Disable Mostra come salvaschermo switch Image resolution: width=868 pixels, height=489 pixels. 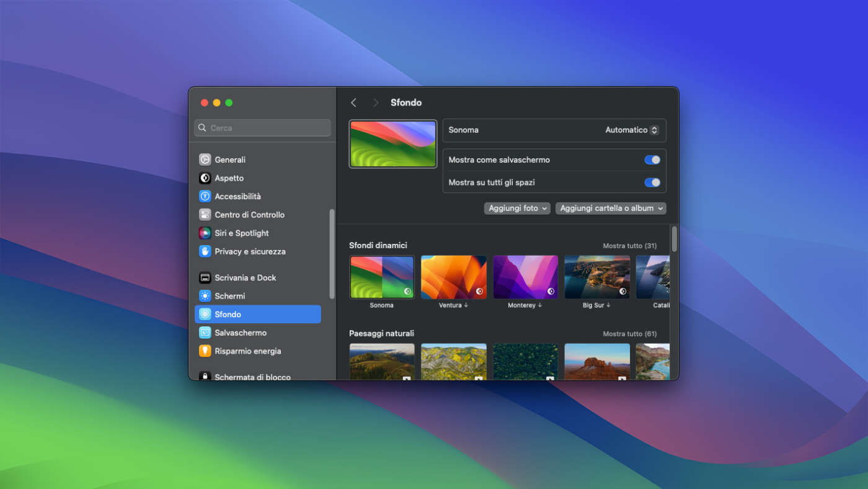pyautogui.click(x=652, y=160)
